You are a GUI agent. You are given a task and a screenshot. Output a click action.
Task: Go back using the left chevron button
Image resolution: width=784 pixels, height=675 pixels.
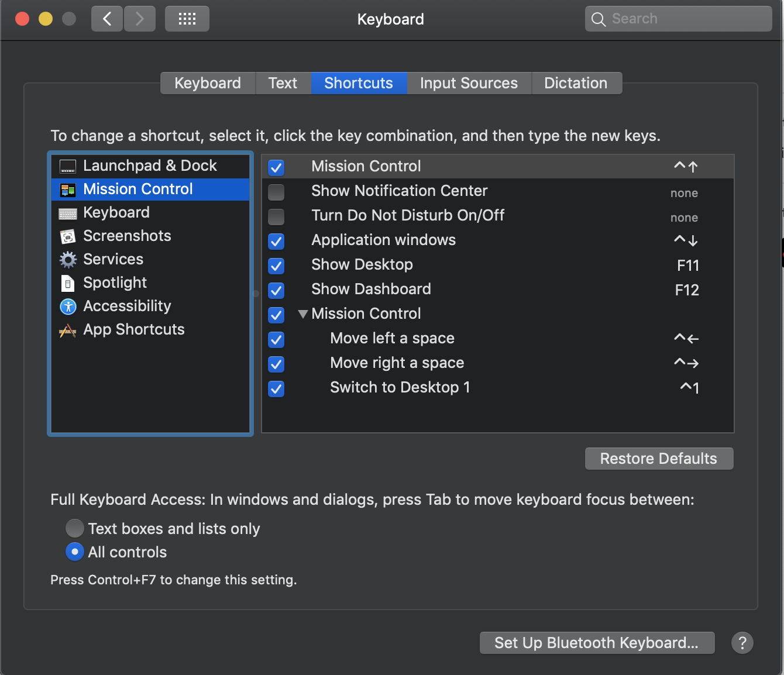click(x=107, y=19)
